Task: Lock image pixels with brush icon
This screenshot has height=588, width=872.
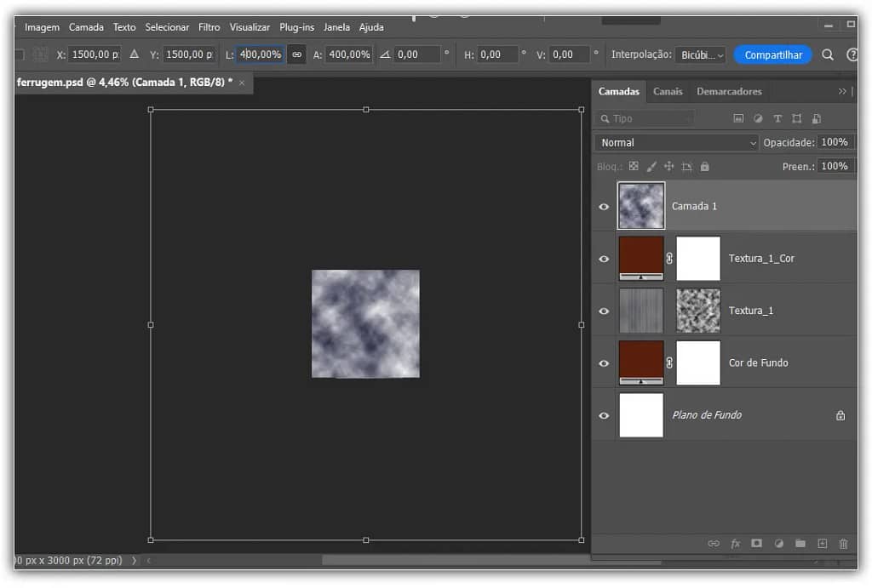Action: [651, 166]
